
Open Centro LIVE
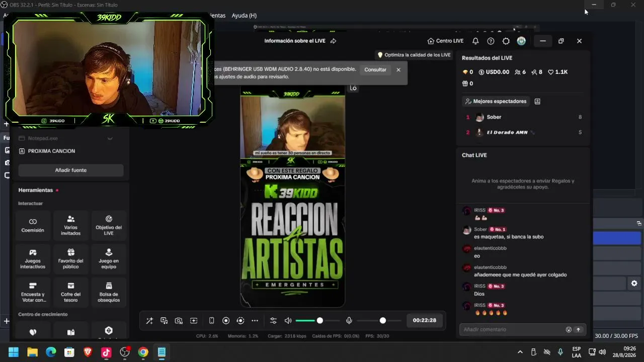pyautogui.click(x=445, y=41)
